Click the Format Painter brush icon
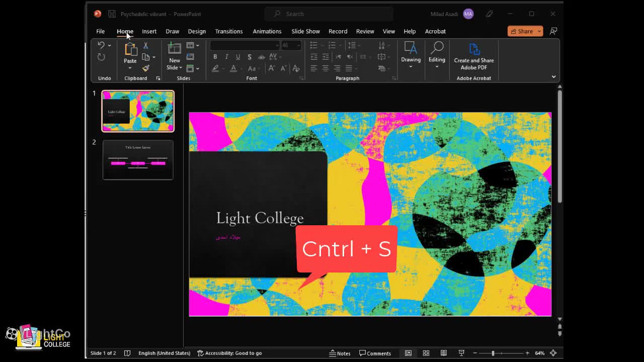Image resolution: width=644 pixels, height=362 pixels. pos(146,68)
